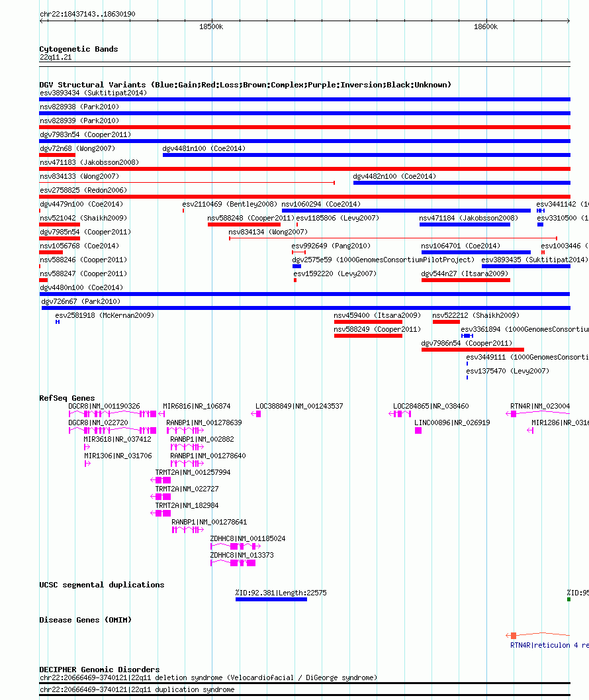Select nsv588247 (Cooper2011) variant label
Viewport: 589px width, 700px height.
click(83, 274)
